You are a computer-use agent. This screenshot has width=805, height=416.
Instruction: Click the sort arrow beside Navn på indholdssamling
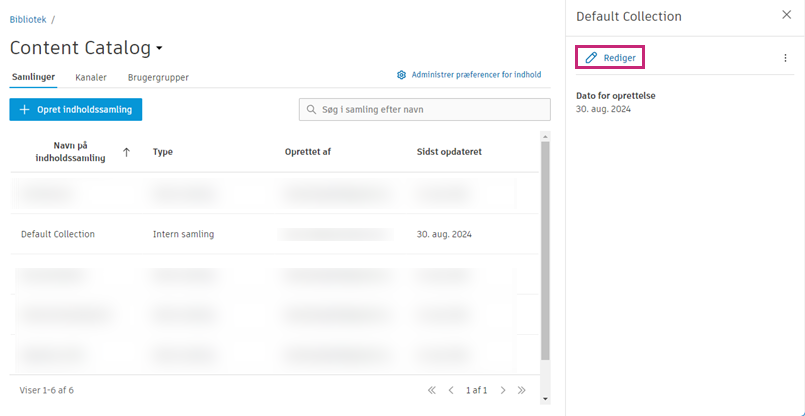[126, 152]
